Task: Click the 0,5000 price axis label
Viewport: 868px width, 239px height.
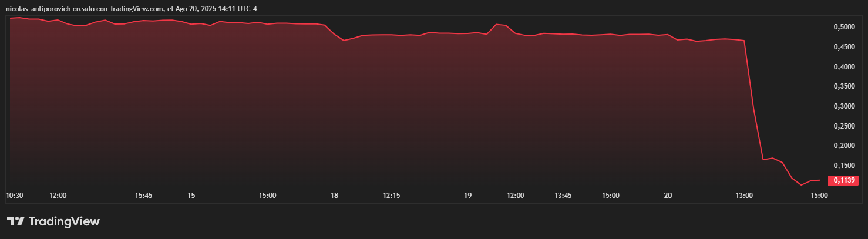Action: pyautogui.click(x=845, y=27)
